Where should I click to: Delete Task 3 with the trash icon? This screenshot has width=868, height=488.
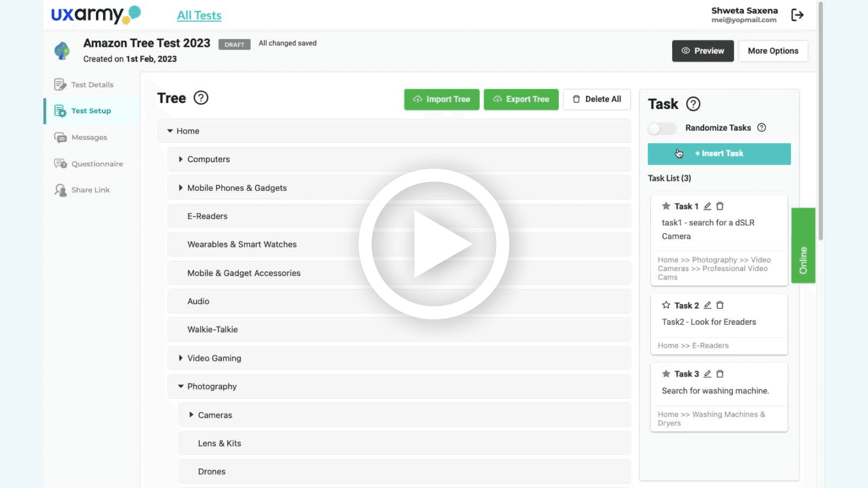[x=720, y=374]
